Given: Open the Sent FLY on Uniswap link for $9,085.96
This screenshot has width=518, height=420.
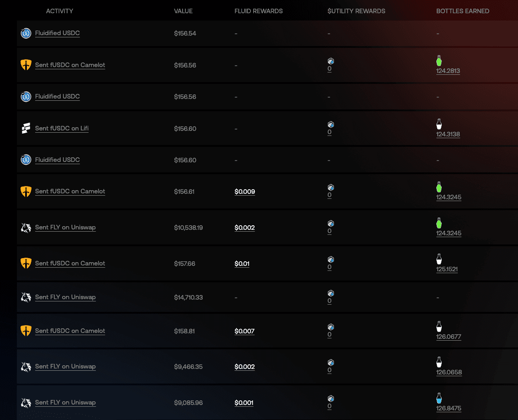Looking at the screenshot, I should (x=65, y=403).
